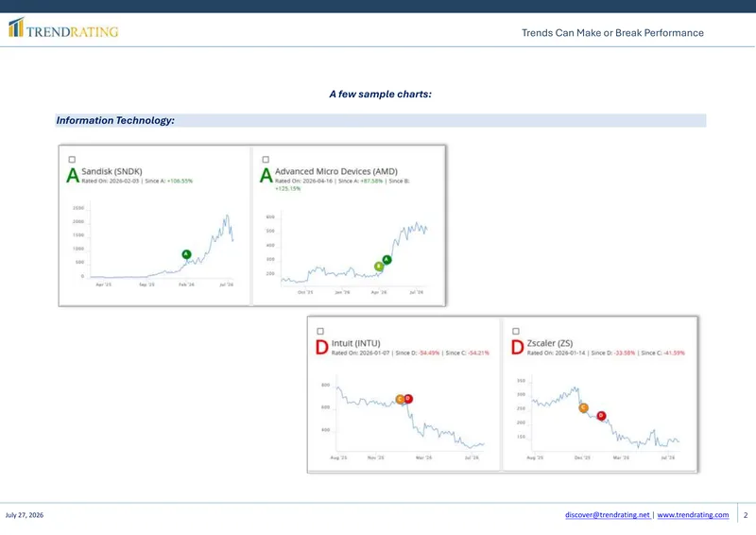Click the green A rating letter for AMD
The width and height of the screenshot is (756, 535).
(266, 175)
